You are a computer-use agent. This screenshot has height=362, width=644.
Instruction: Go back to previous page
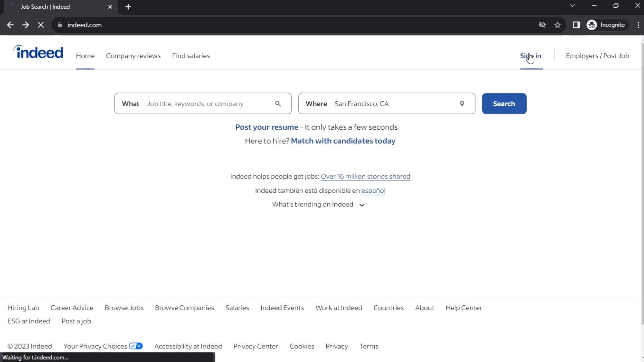pyautogui.click(x=10, y=25)
